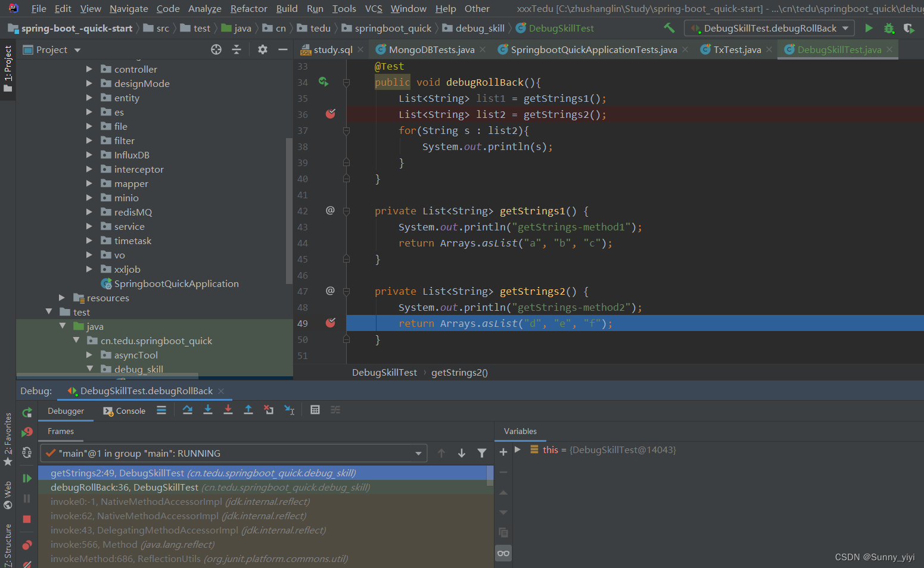Click the Step Out debugger icon
Image resolution: width=924 pixels, height=568 pixels.
click(248, 410)
